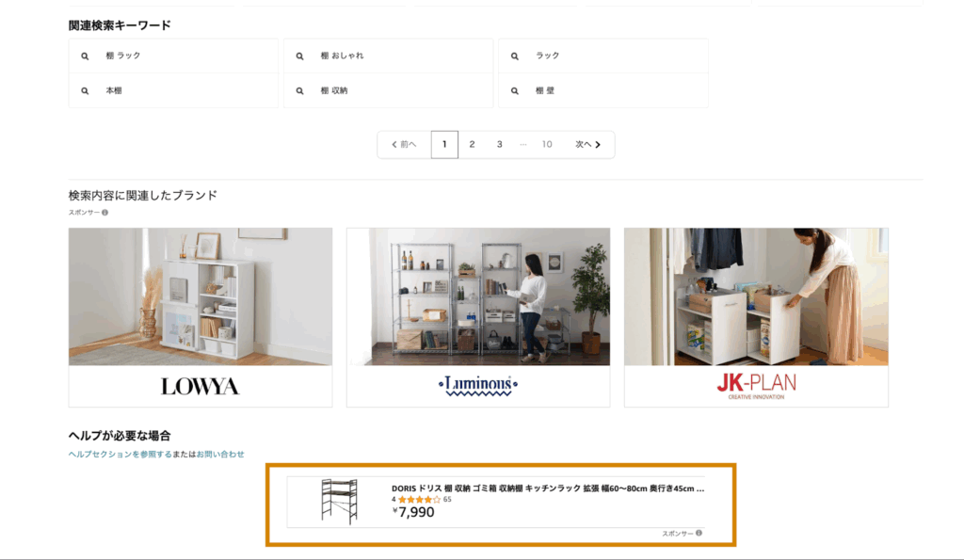Open the LOWYA brand banner
Screen dimensions: 964x560
[201, 317]
